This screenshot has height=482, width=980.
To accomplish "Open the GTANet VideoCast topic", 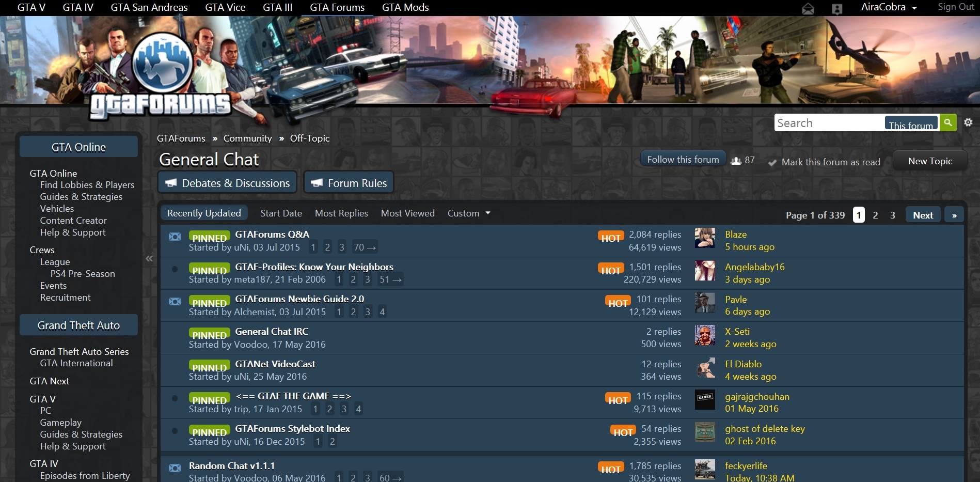I will pyautogui.click(x=275, y=364).
